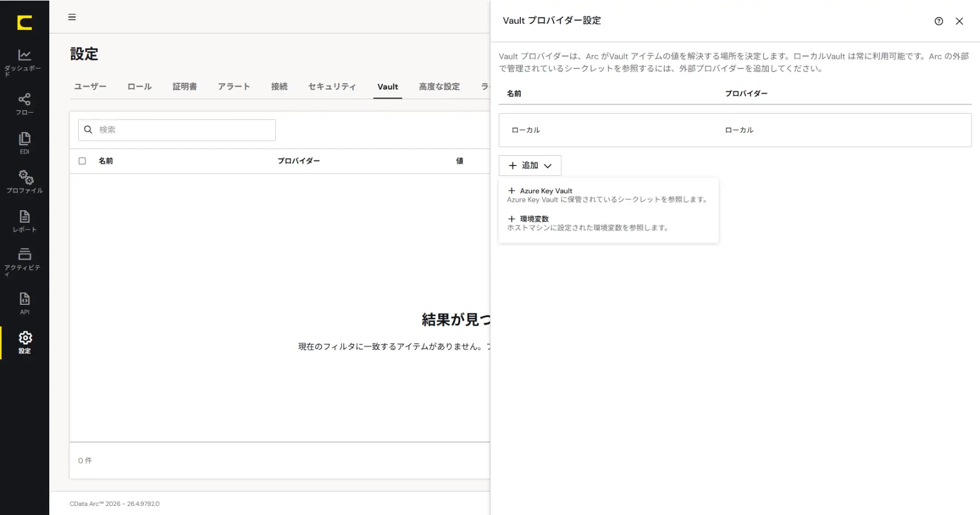The height and width of the screenshot is (515, 980).
Task: Switch to the アラート tab
Action: [x=234, y=87]
